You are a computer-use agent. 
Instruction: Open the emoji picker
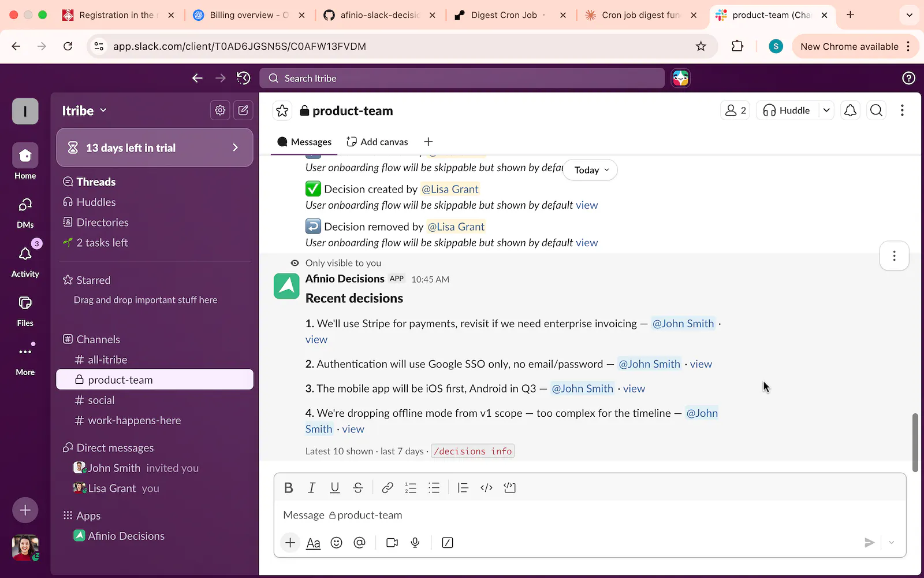[x=337, y=543]
